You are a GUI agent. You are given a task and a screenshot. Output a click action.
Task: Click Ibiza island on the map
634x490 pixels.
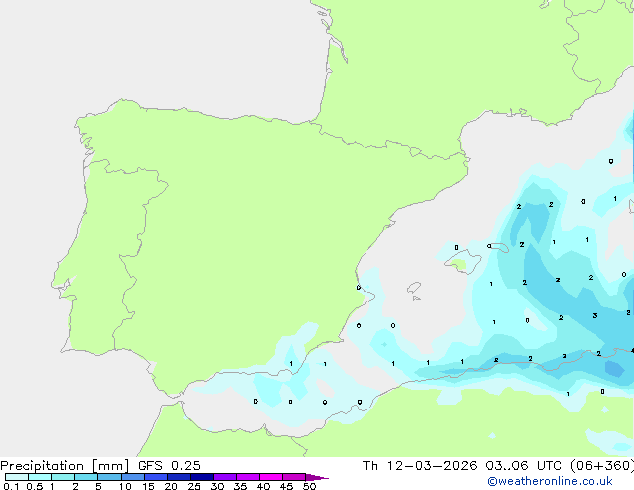(414, 287)
